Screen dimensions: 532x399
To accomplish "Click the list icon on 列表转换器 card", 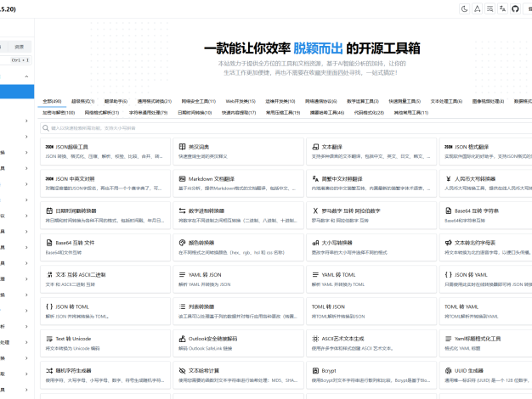I will (x=182, y=306).
